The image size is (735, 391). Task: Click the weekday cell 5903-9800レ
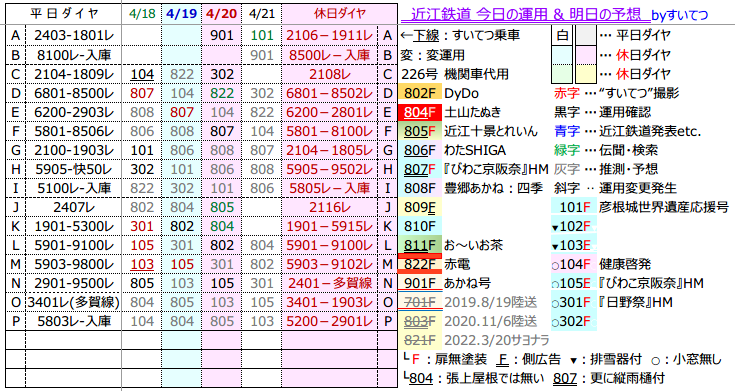pyautogui.click(x=74, y=264)
